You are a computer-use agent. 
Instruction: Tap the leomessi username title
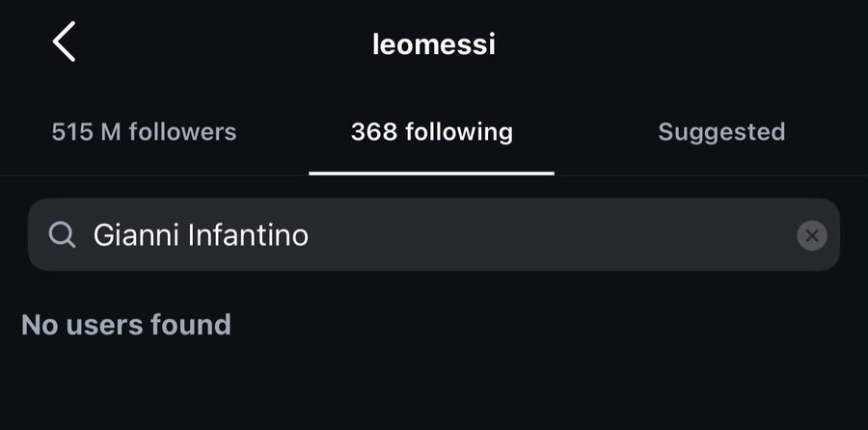433,44
